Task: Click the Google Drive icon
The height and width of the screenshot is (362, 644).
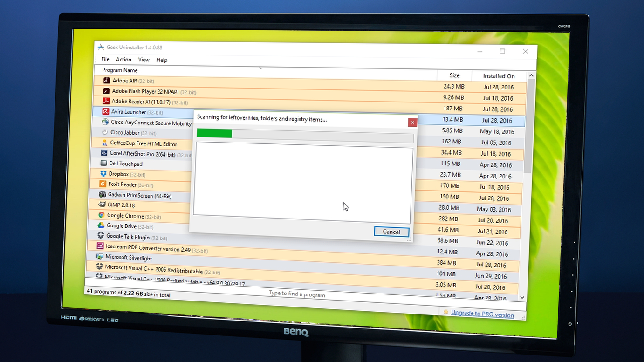Action: (101, 225)
